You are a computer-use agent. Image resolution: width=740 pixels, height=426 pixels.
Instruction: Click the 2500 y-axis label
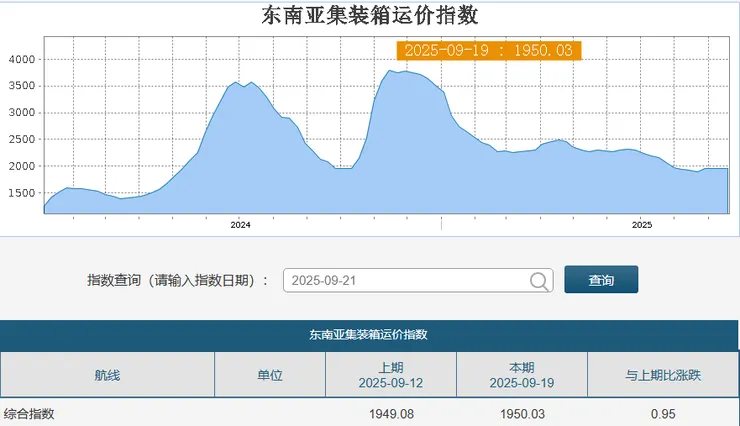tap(22, 140)
